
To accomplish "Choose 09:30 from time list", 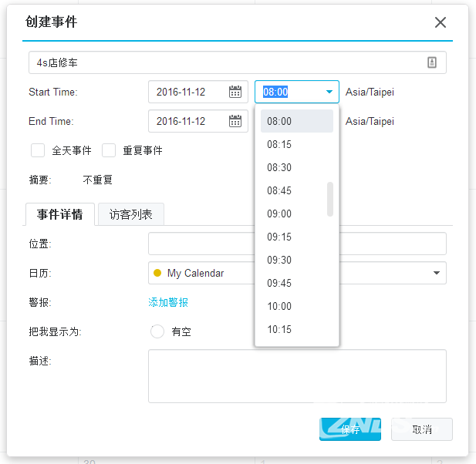I will [297, 260].
